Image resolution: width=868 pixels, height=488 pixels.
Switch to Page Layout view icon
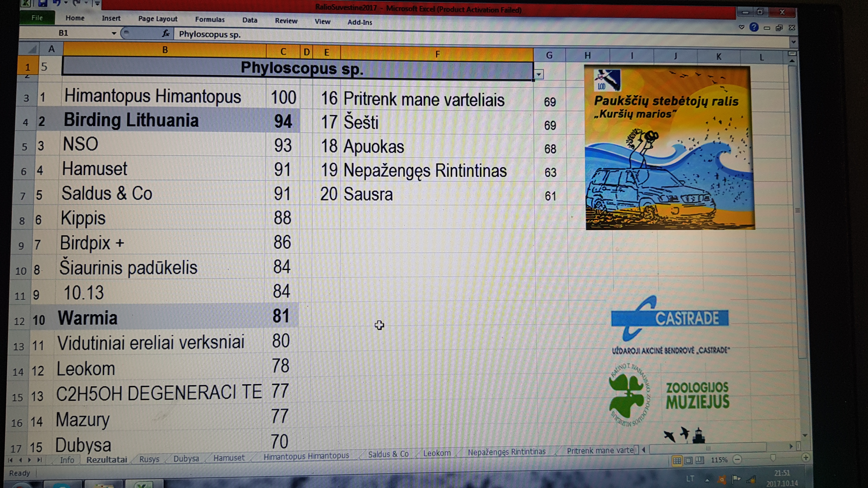[x=688, y=460]
